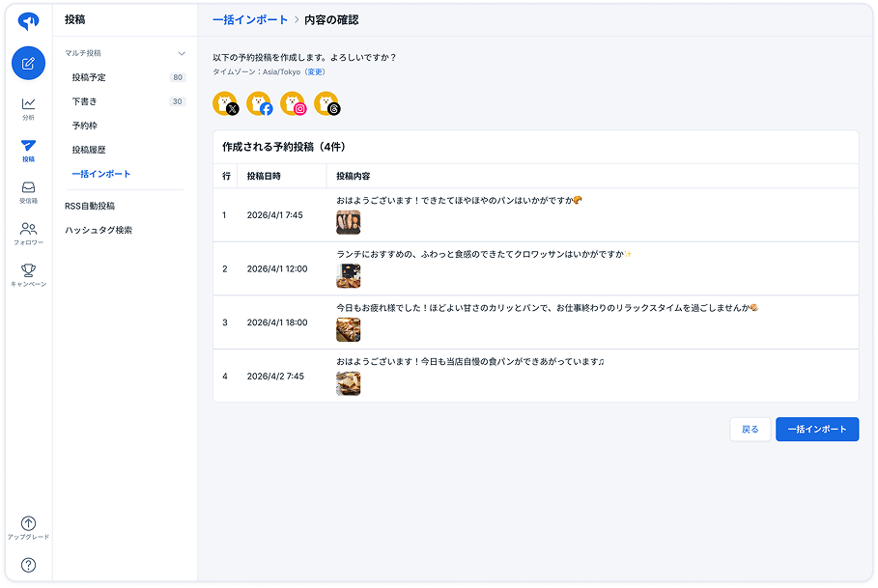The width and height of the screenshot is (878, 588).
Task: Select the compose post pencil icon
Action: tap(28, 63)
